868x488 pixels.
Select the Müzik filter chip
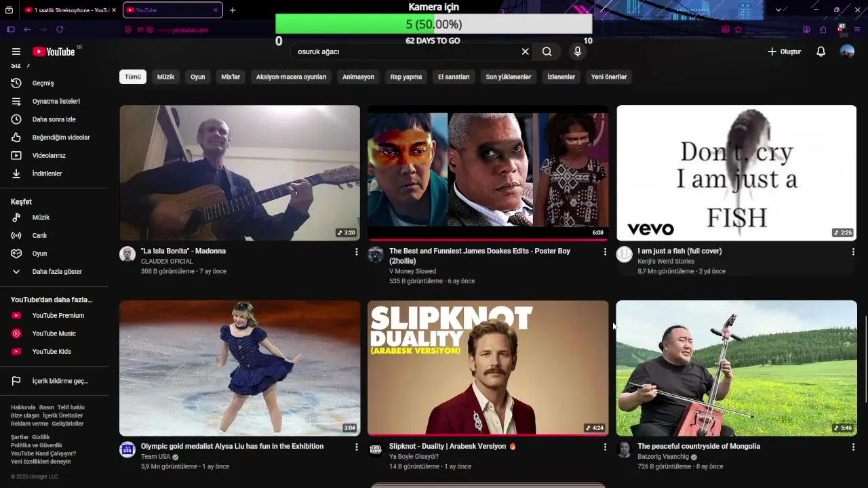pos(166,77)
